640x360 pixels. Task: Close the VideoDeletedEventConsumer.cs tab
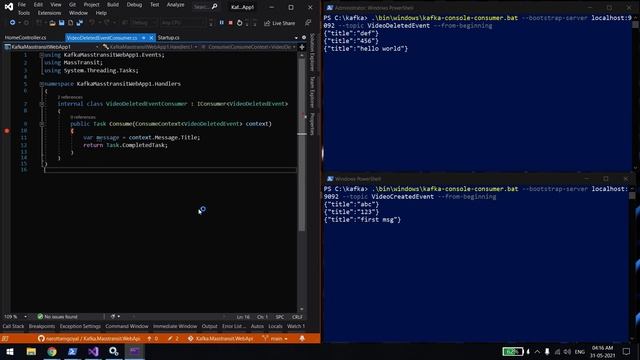point(151,38)
